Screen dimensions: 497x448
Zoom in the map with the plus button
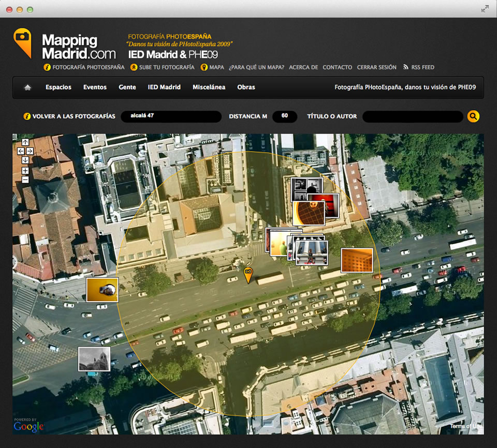pyautogui.click(x=25, y=171)
